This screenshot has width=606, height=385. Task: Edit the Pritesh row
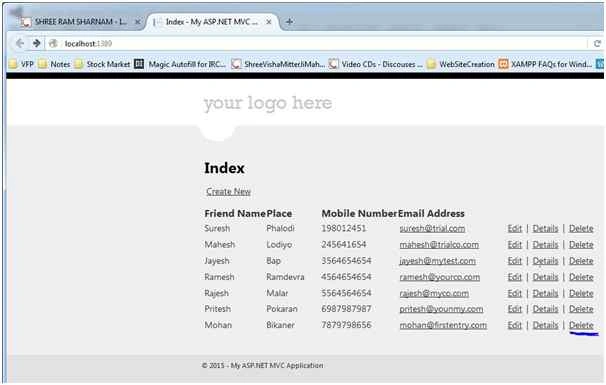[x=514, y=309]
